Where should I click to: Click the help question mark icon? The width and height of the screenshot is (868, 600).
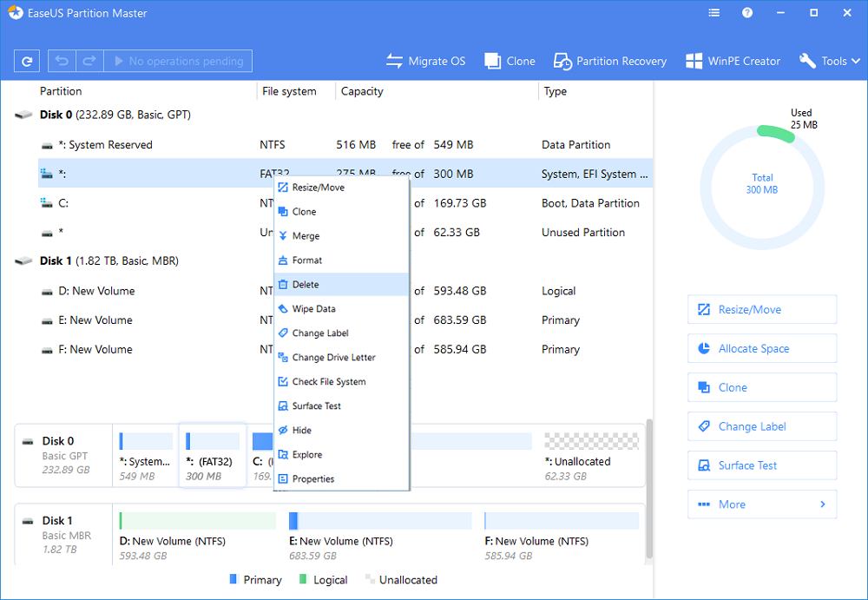746,14
